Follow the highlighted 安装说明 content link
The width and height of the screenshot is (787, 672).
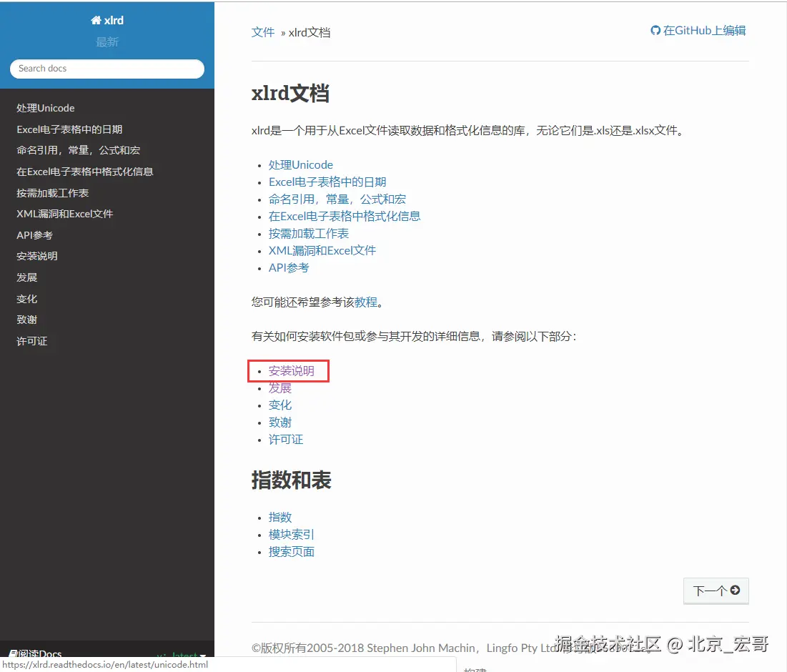coord(292,371)
